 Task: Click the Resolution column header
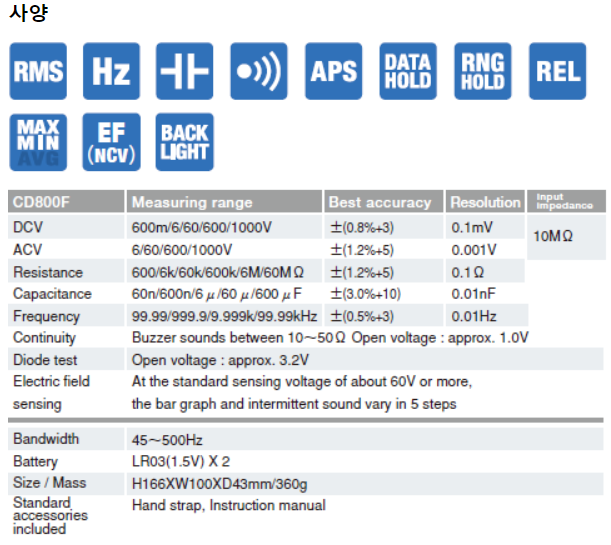pos(486,203)
